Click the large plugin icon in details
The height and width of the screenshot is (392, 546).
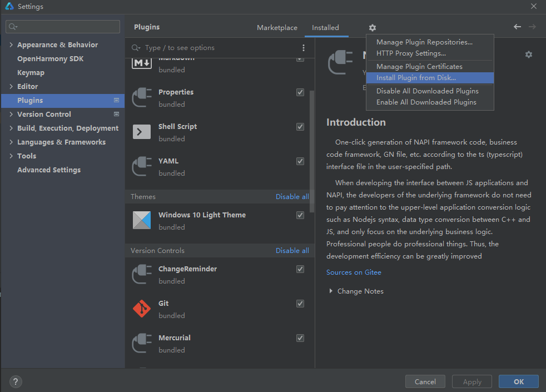tap(340, 62)
